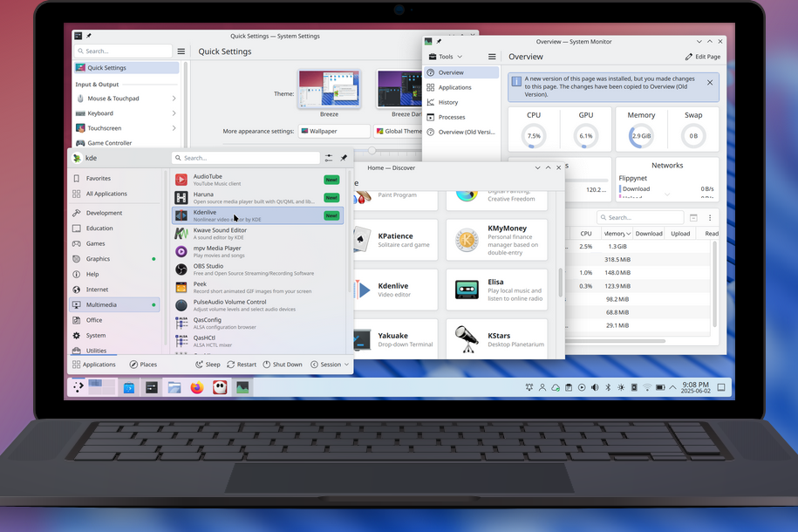
Task: Open the Tools dropdown in System Monitor
Action: click(446, 57)
